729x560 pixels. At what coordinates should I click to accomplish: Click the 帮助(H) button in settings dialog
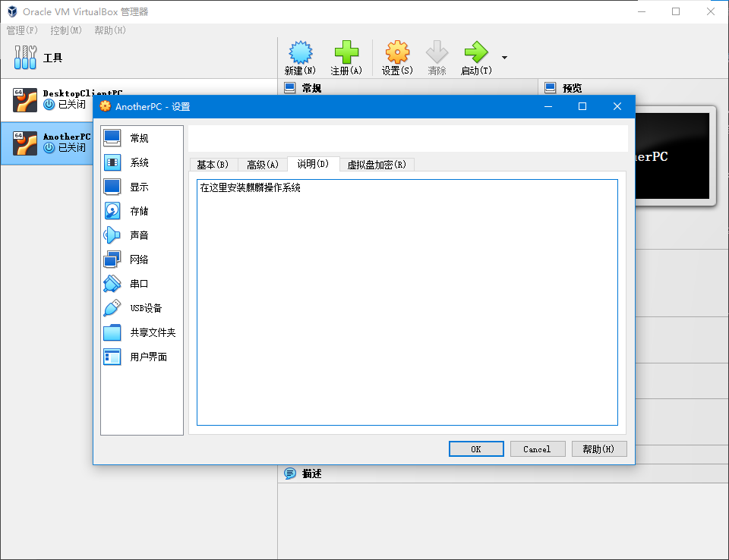click(599, 449)
